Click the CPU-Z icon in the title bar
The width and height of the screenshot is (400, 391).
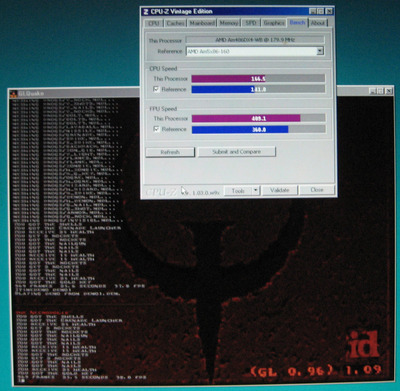pos(146,12)
